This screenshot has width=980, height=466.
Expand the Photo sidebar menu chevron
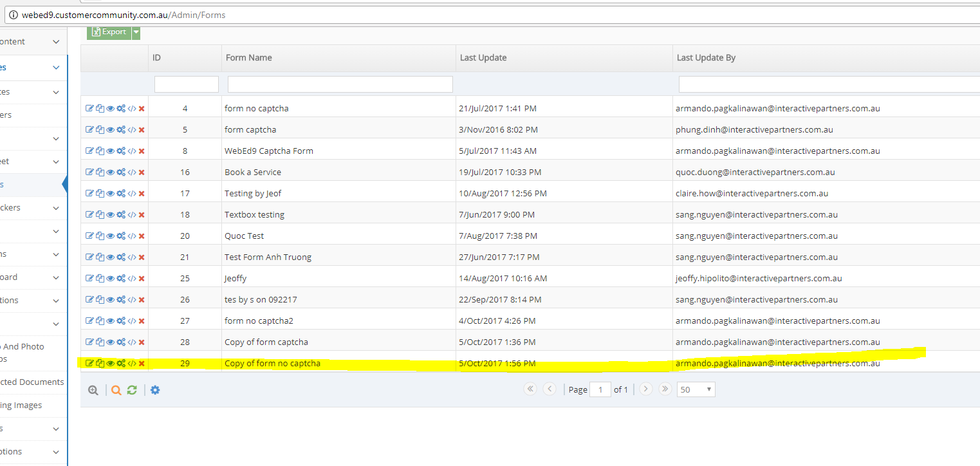coord(56,324)
